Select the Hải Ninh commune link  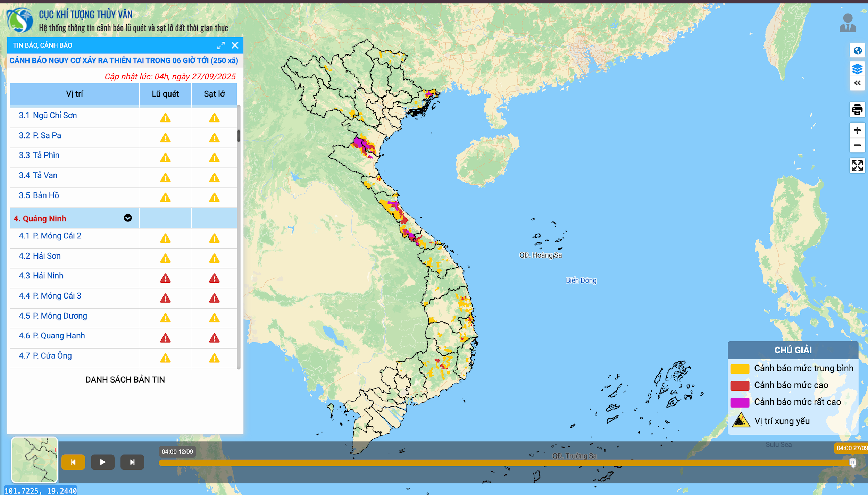[48, 276]
